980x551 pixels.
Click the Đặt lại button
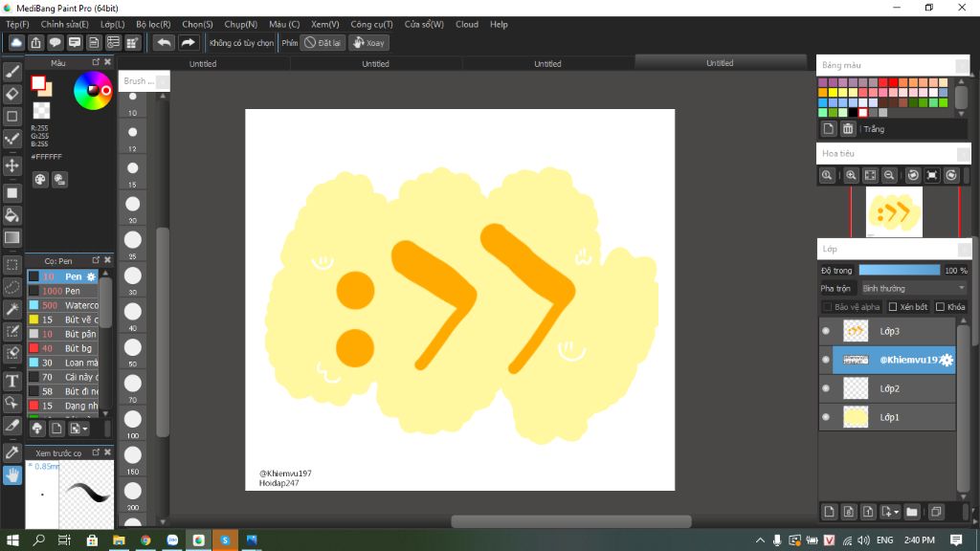(323, 42)
